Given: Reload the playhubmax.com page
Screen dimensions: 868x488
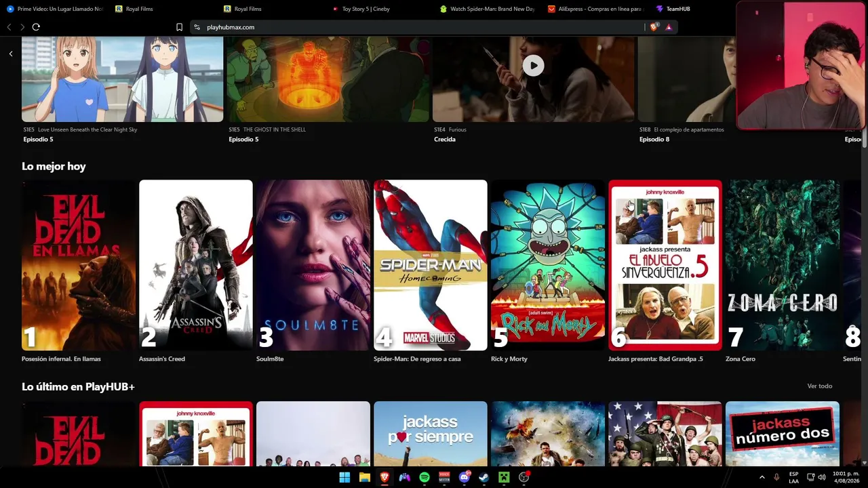Looking at the screenshot, I should (x=36, y=27).
